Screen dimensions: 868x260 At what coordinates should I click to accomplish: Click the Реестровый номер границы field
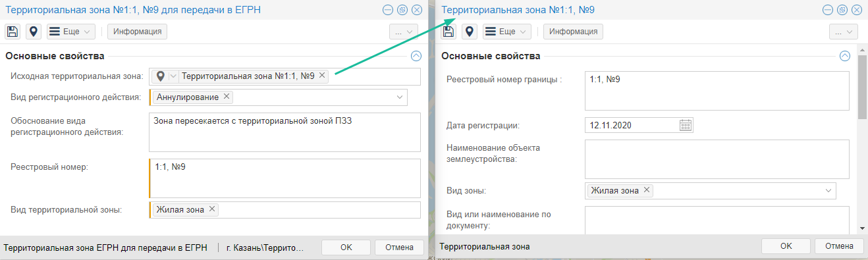point(717,90)
